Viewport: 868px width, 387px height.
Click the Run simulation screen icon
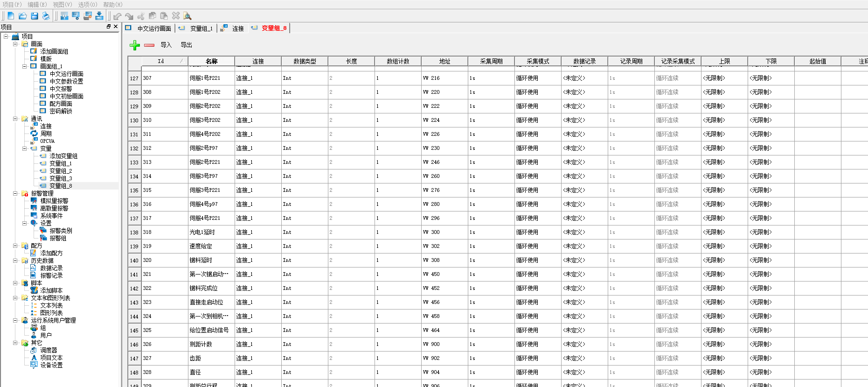click(76, 16)
